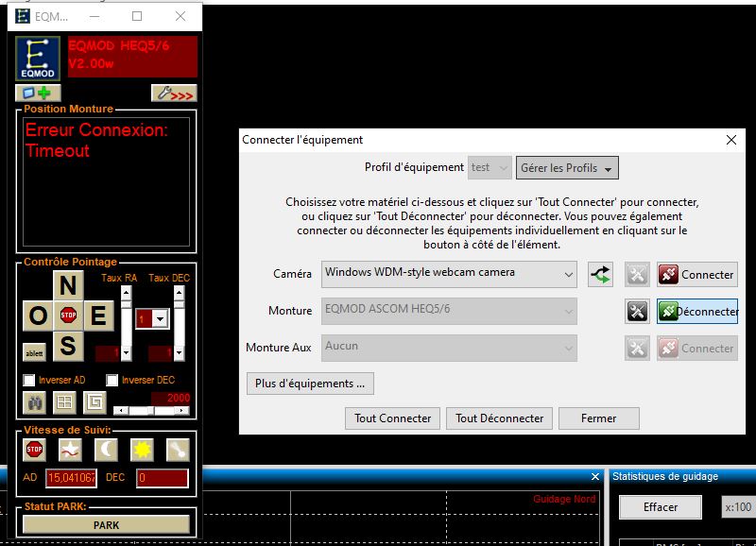This screenshot has width=756, height=546.
Task: Select custom tracking with the comet icon
Action: click(178, 450)
